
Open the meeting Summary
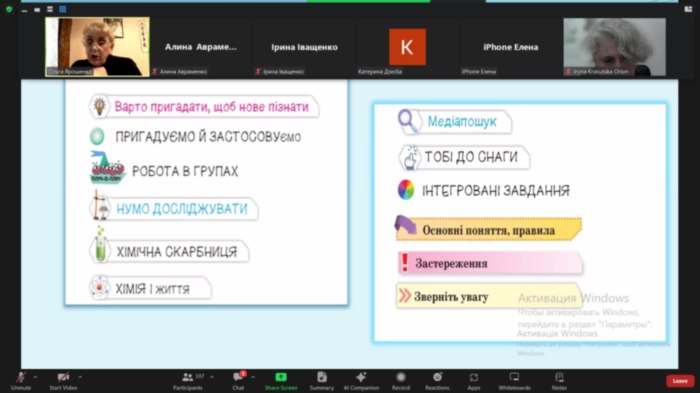[x=322, y=381]
